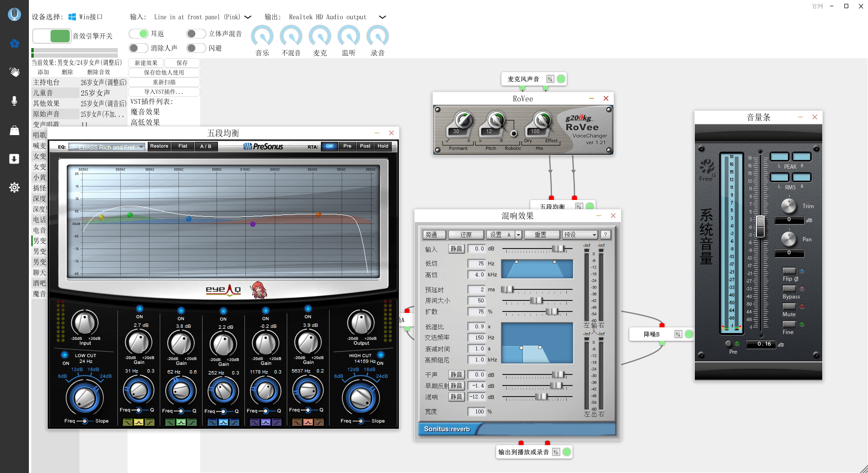Click the 不混音 dial icon
The height and width of the screenshot is (473, 868).
[x=291, y=36]
